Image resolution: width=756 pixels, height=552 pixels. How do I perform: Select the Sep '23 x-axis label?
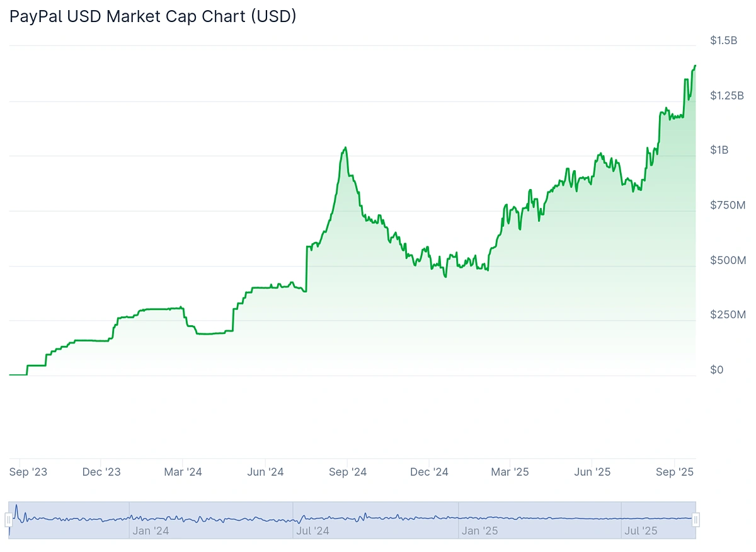coord(28,471)
